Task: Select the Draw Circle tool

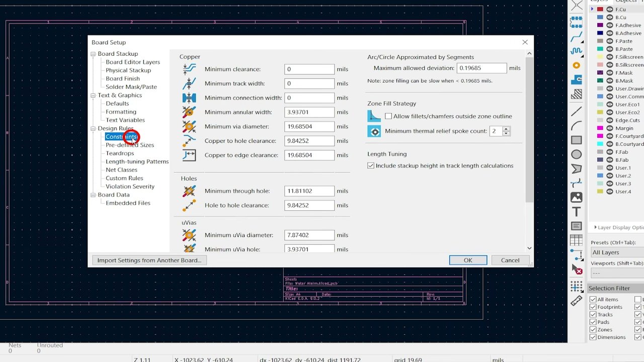Action: (x=577, y=154)
